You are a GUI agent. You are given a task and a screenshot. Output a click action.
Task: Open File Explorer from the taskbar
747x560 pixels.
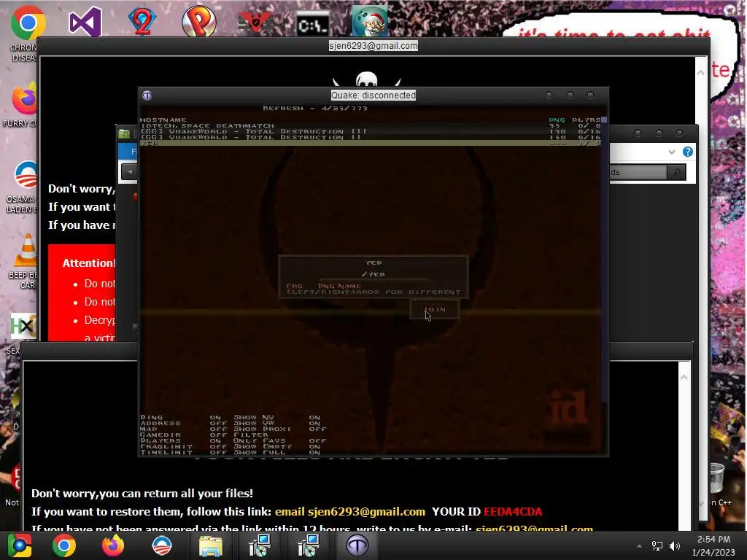point(211,547)
